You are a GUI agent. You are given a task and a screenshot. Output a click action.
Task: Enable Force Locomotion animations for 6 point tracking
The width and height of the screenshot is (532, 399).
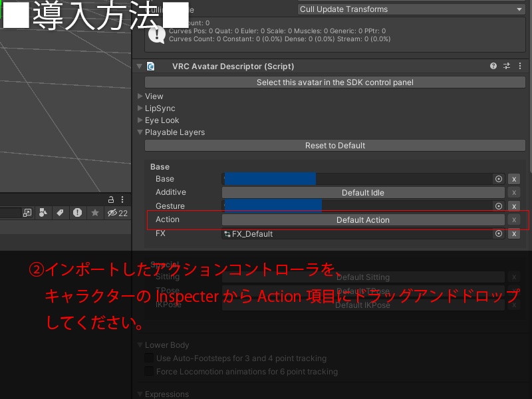coord(148,371)
